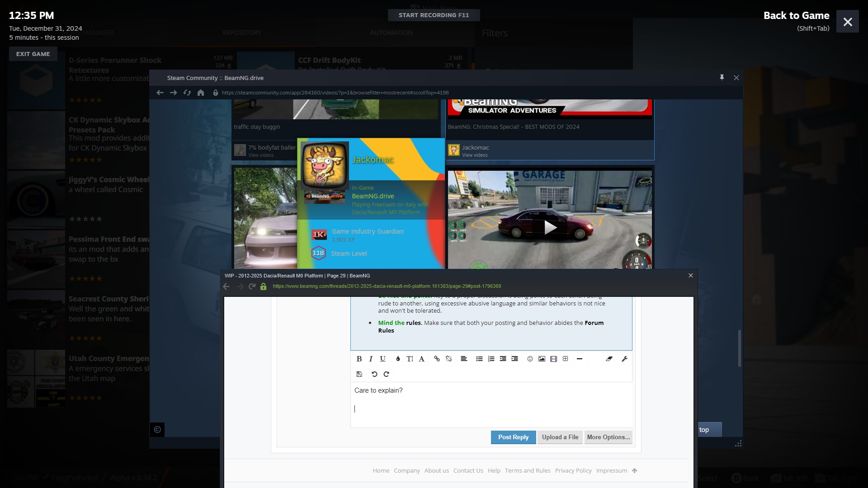
Task: Toggle underline formatting in editor
Action: point(382,359)
